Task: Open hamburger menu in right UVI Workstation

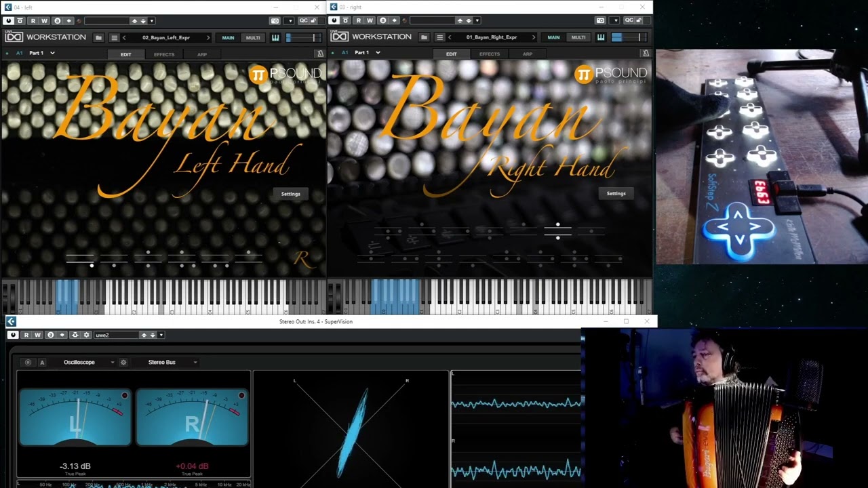Action: tap(440, 37)
